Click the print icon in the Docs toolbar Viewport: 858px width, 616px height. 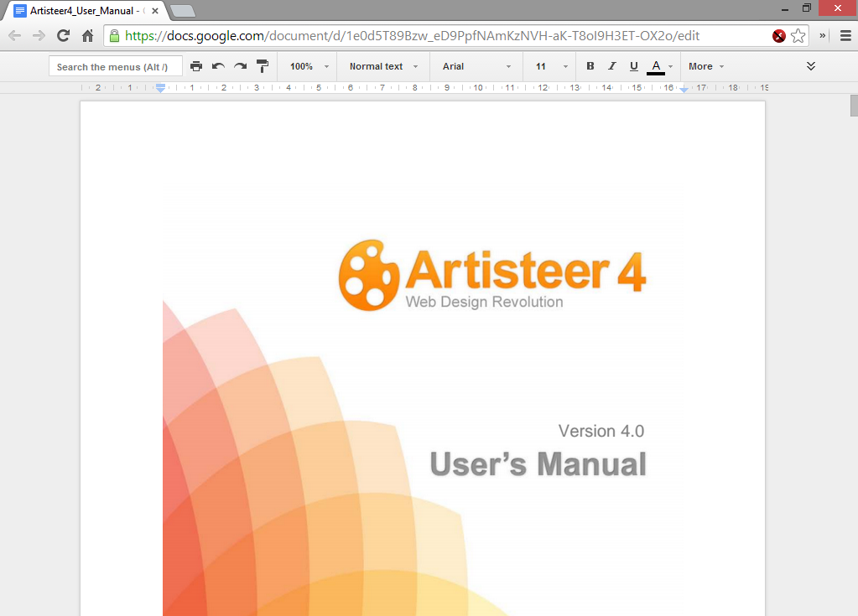pyautogui.click(x=196, y=66)
